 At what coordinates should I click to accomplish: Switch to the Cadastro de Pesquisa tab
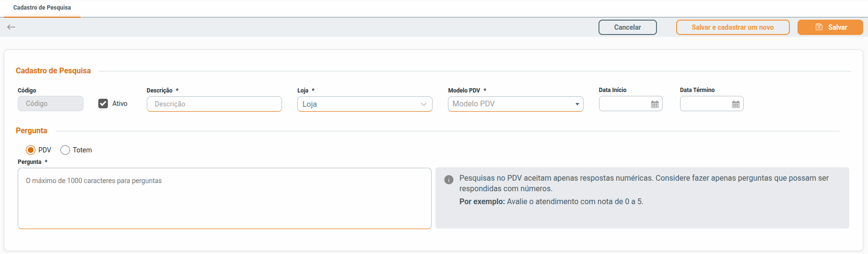tap(42, 8)
